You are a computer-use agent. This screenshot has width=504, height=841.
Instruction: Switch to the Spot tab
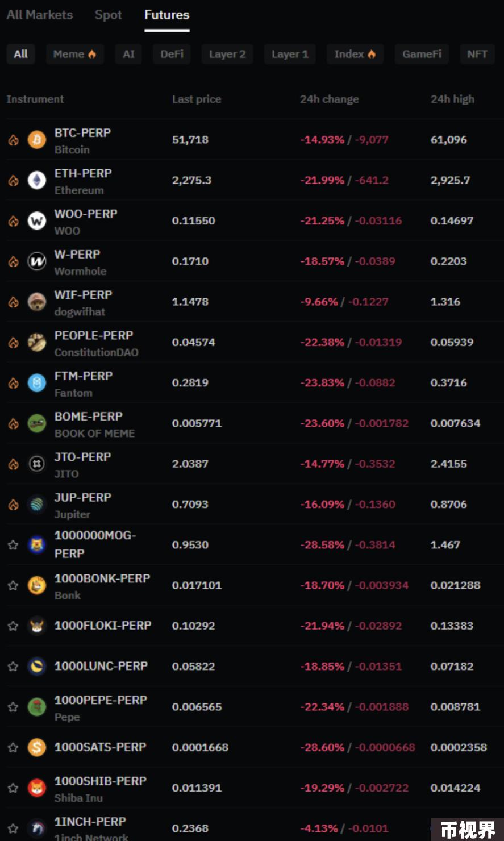point(109,15)
